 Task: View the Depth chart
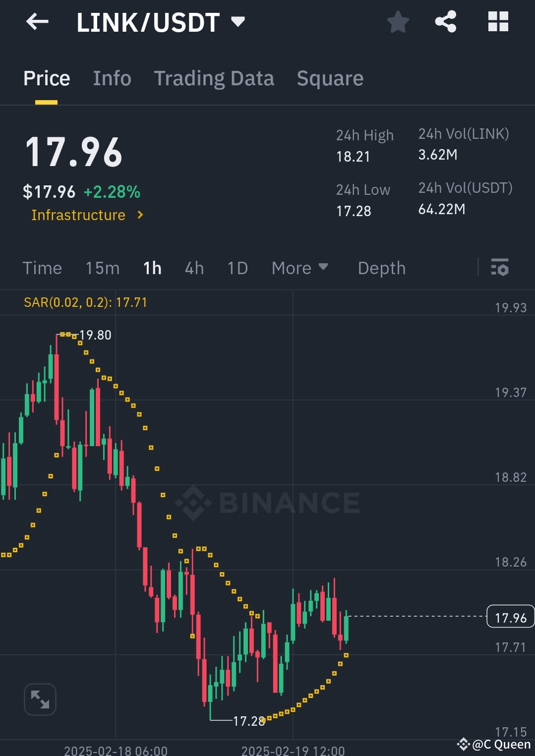click(x=381, y=268)
